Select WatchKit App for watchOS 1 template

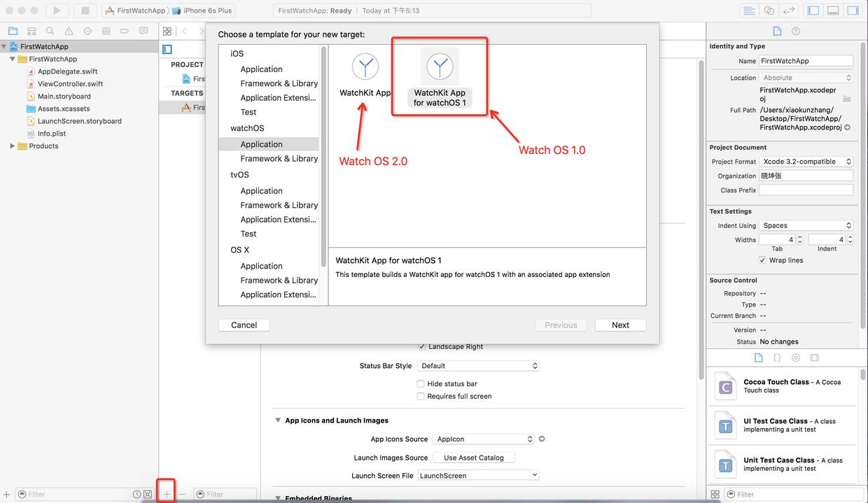click(x=440, y=78)
